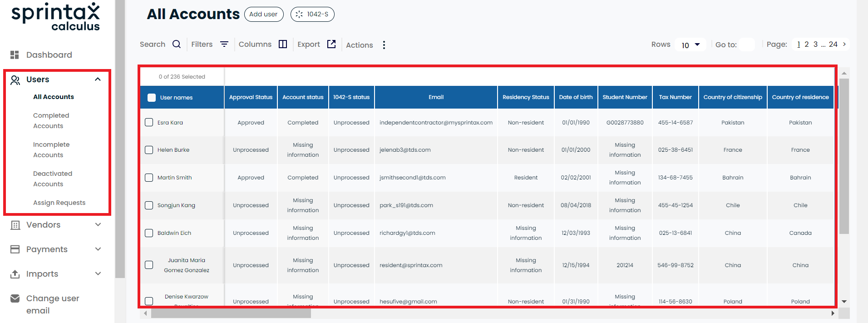Click the Change user email envelope icon
The image size is (868, 323).
coord(15,298)
